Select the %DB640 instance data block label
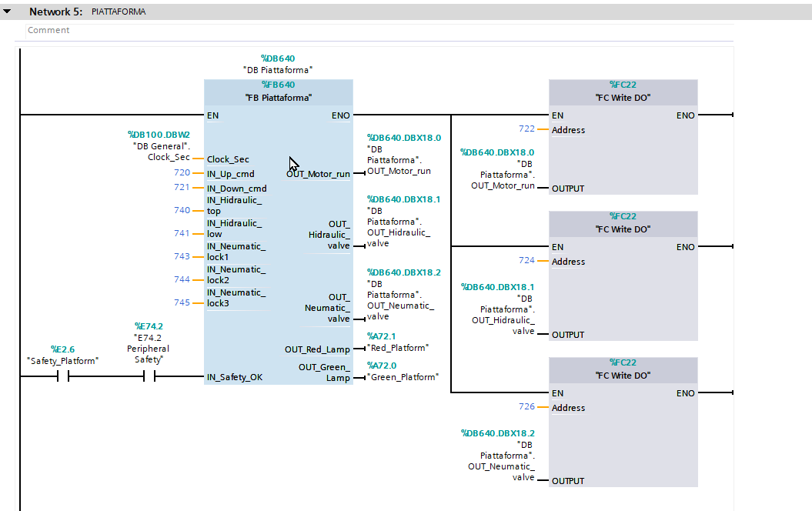The image size is (812, 511). (278, 58)
